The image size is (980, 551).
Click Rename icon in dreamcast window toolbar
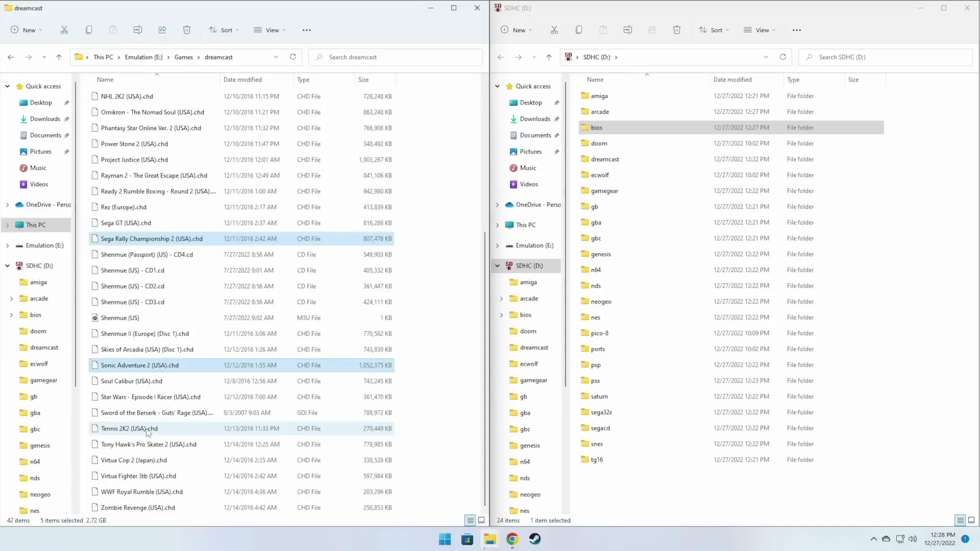point(138,30)
